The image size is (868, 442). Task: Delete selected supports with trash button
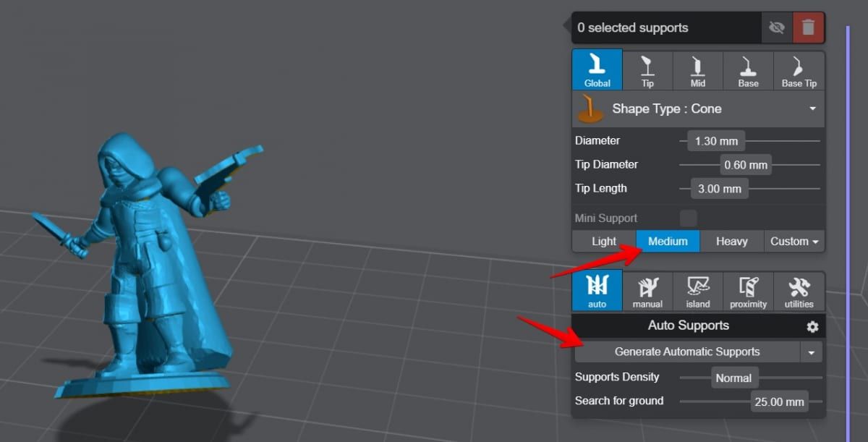[809, 27]
